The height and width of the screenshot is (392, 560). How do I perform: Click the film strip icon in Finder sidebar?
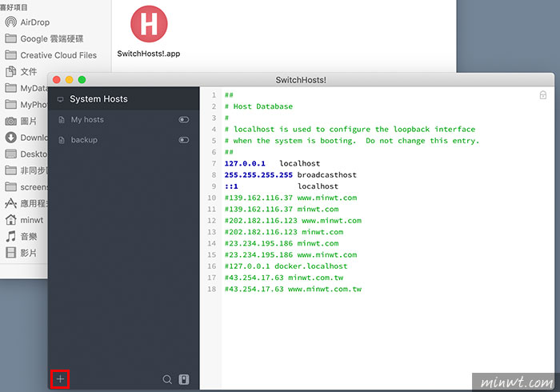10,253
